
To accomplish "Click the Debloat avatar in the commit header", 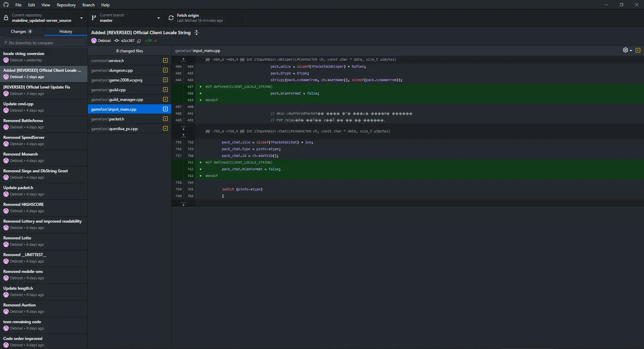I will 94,41.
